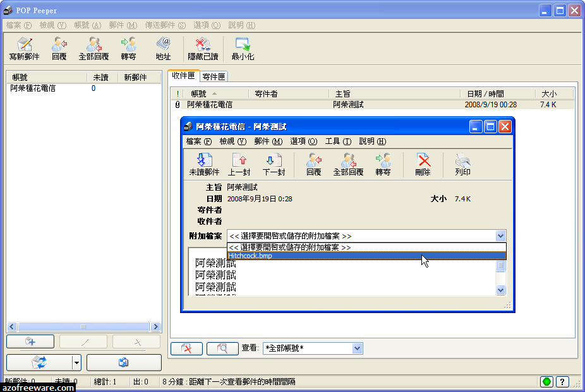Switch to the 寄件匣 tab
This screenshot has width=585, height=392.
(x=214, y=76)
